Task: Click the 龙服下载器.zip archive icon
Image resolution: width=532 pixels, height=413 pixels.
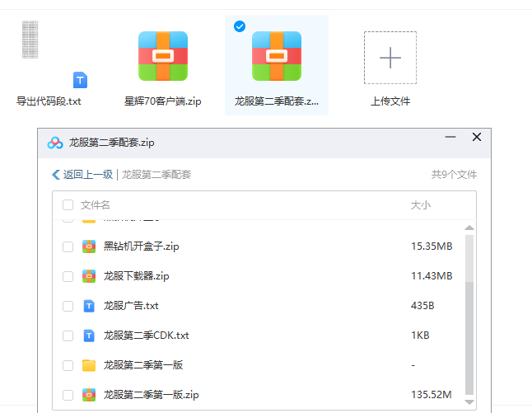Action: [89, 276]
